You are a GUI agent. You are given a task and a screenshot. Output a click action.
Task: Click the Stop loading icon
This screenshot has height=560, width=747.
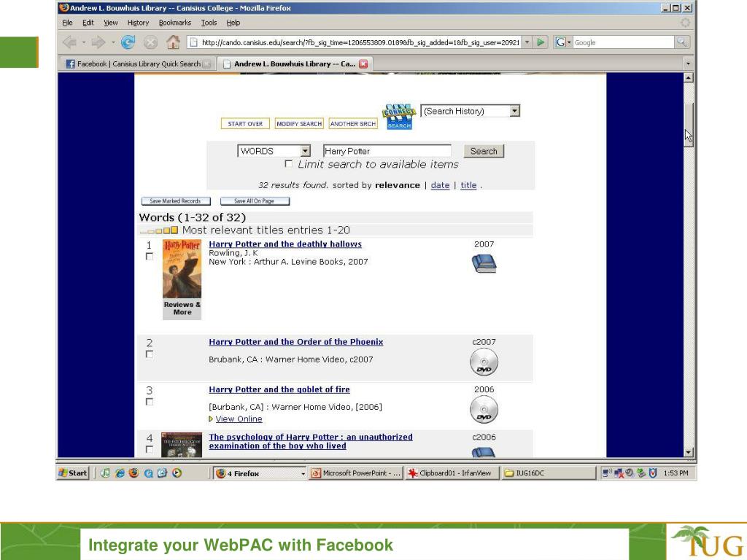point(150,43)
